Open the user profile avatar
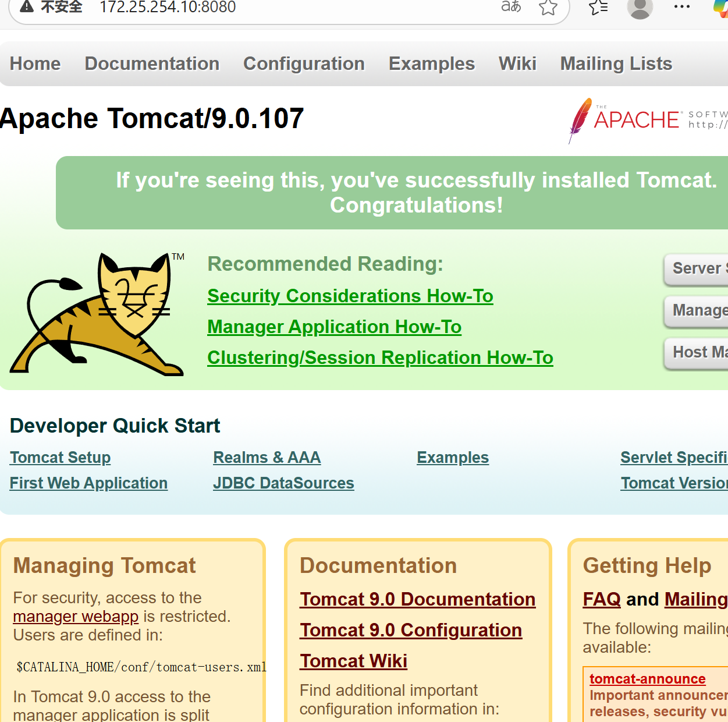This screenshot has height=722, width=728. click(x=640, y=8)
